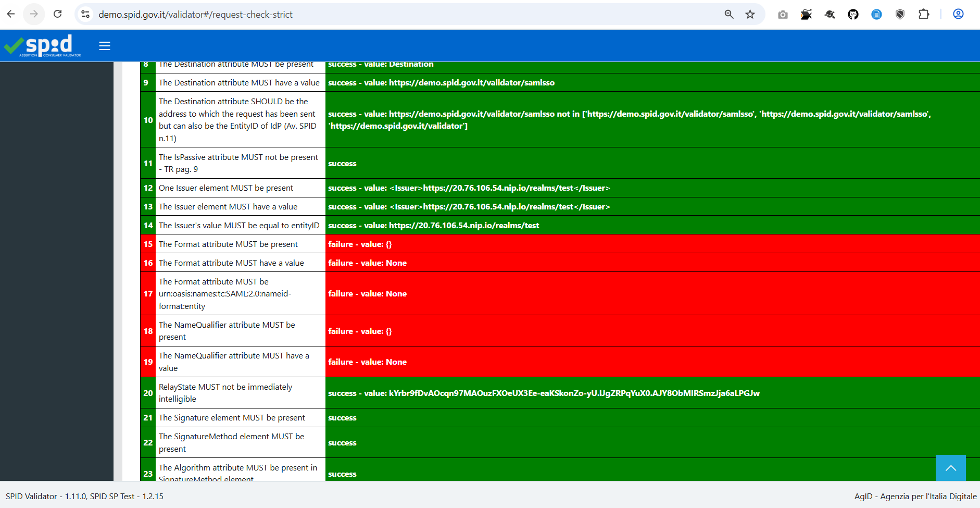Open the shield extension icon
Image resolution: width=980 pixels, height=508 pixels.
click(x=900, y=15)
